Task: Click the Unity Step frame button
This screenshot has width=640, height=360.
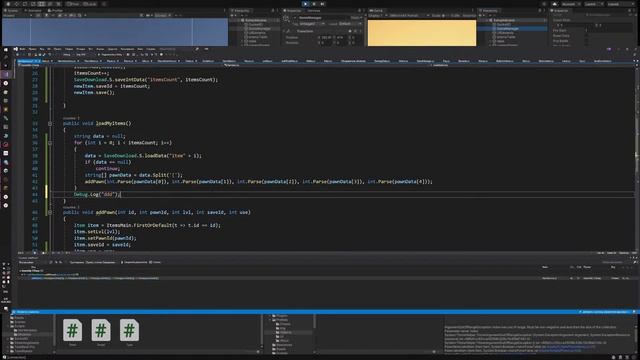Action: (x=322, y=4)
